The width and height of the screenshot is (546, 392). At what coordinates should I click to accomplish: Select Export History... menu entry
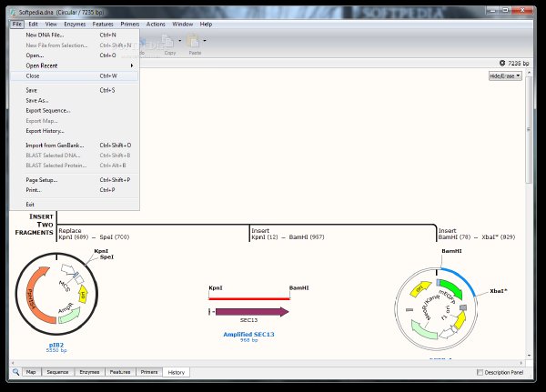tap(75, 131)
